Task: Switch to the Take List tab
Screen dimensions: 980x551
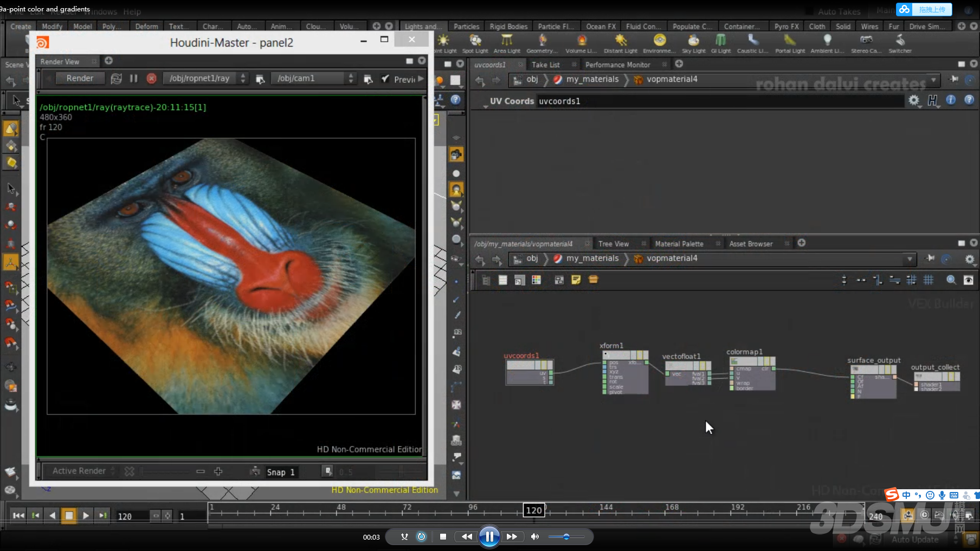Action: 545,64
